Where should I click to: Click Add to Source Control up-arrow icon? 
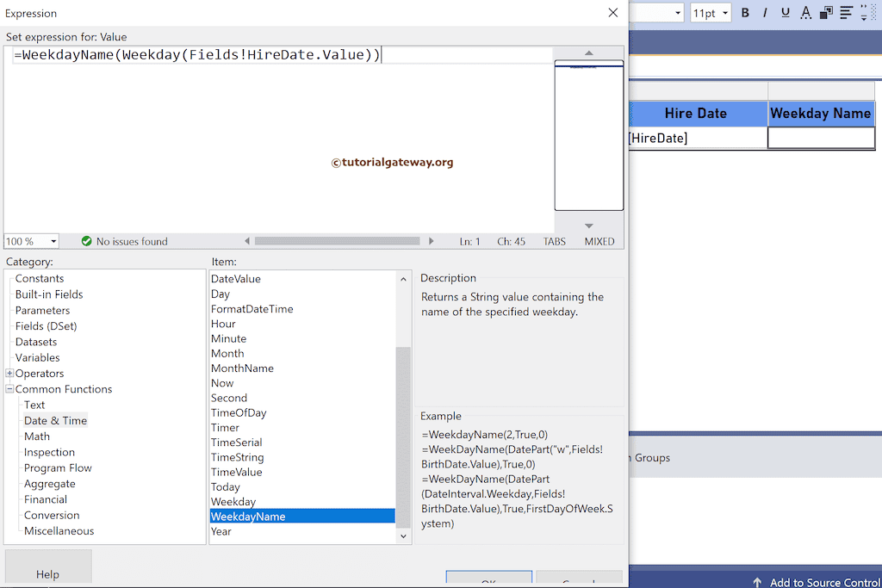coord(757,582)
